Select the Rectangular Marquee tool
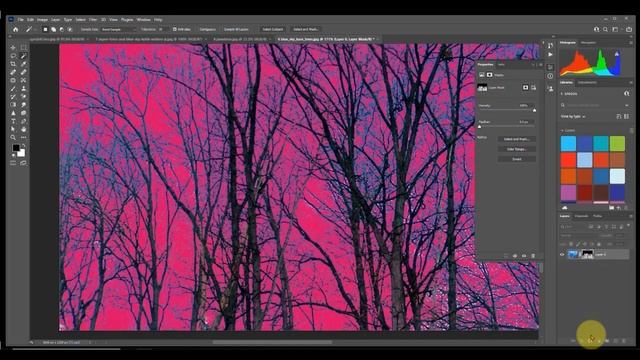The width and height of the screenshot is (640, 360). tap(23, 48)
